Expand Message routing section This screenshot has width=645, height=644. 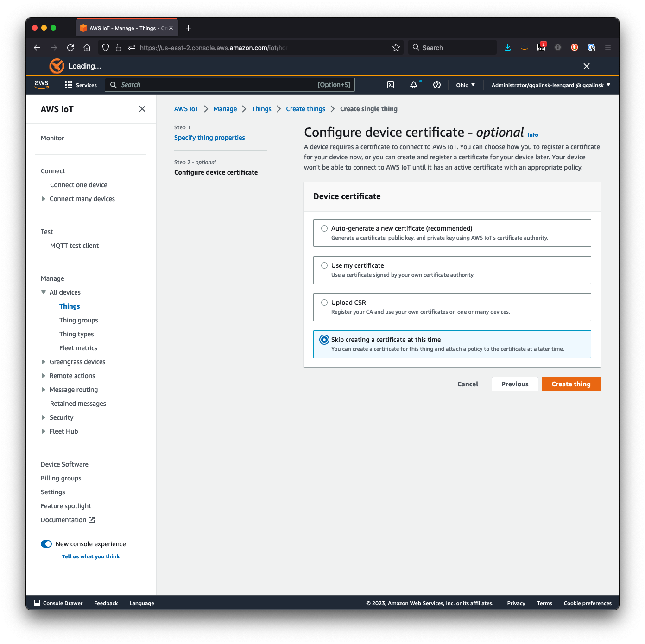(44, 390)
